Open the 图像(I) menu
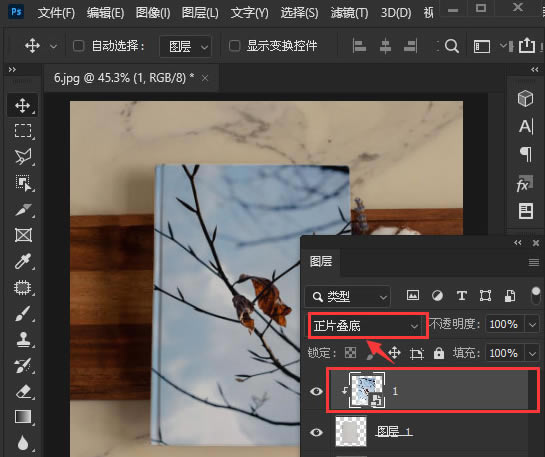The image size is (545, 457). (153, 13)
